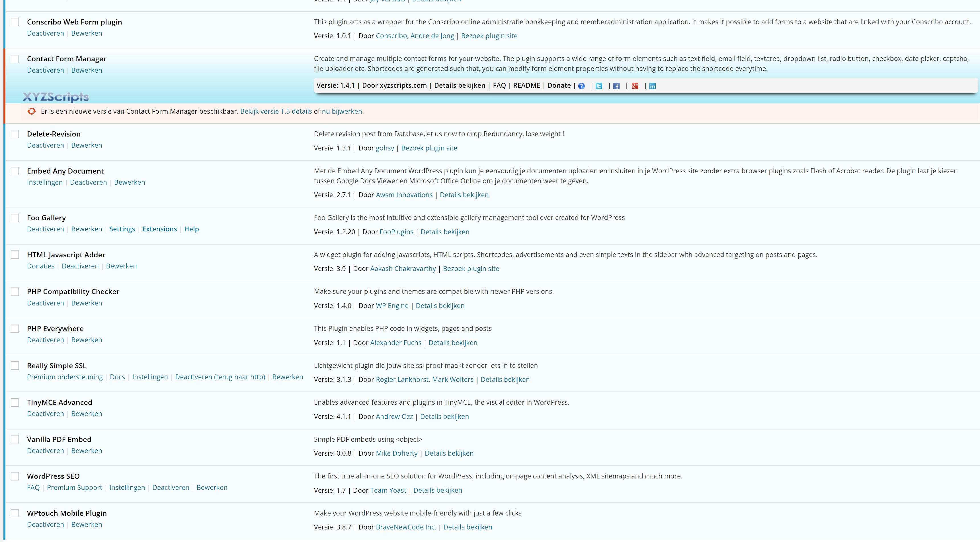Open the LinkedIn icon in Contact Form Manager row
Viewport: 980px width, 542px height.
pos(653,86)
